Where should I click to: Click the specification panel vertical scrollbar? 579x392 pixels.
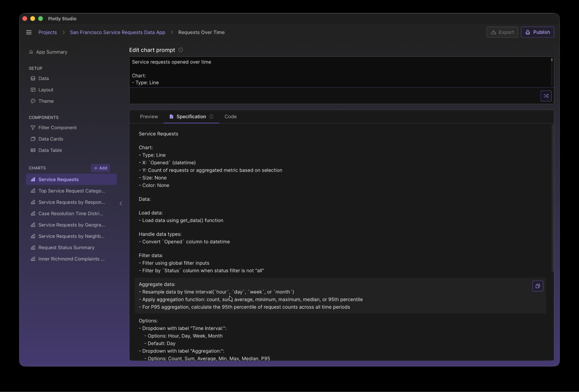552,198
